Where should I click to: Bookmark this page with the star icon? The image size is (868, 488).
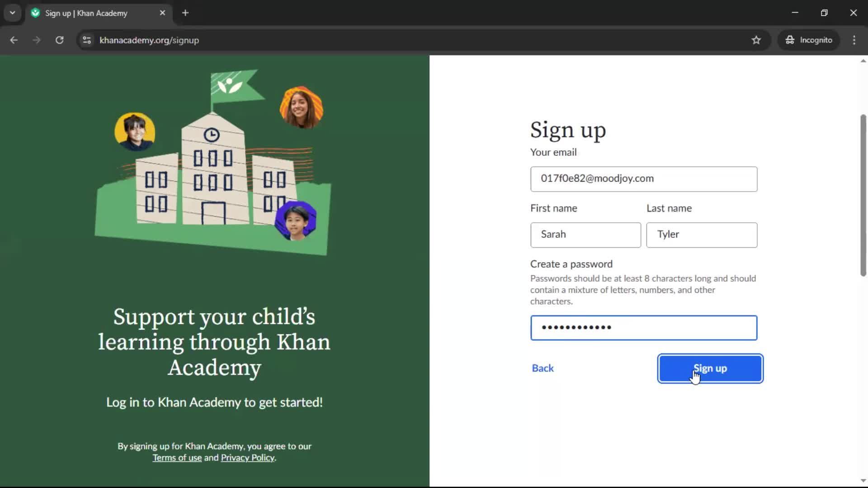coord(756,40)
